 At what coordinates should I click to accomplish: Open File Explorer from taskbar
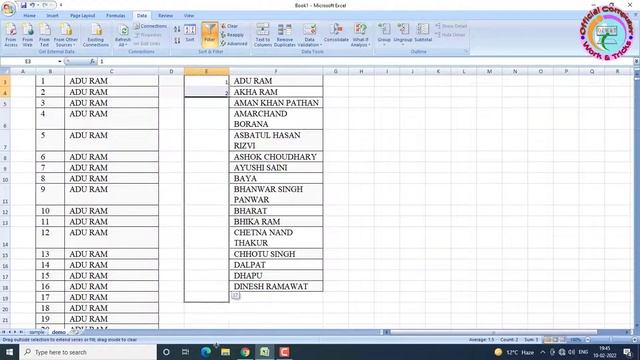pyautogui.click(x=225, y=352)
